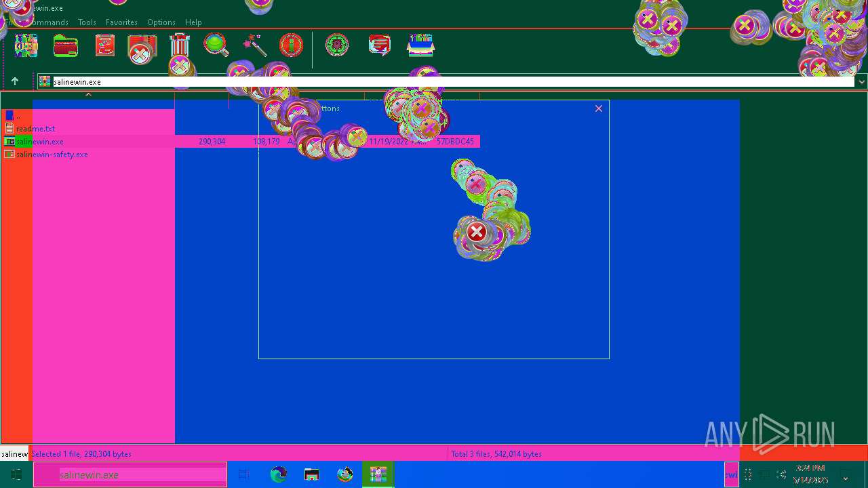The width and height of the screenshot is (868, 488).
Task: Open the Tools menu
Action: click(x=87, y=22)
